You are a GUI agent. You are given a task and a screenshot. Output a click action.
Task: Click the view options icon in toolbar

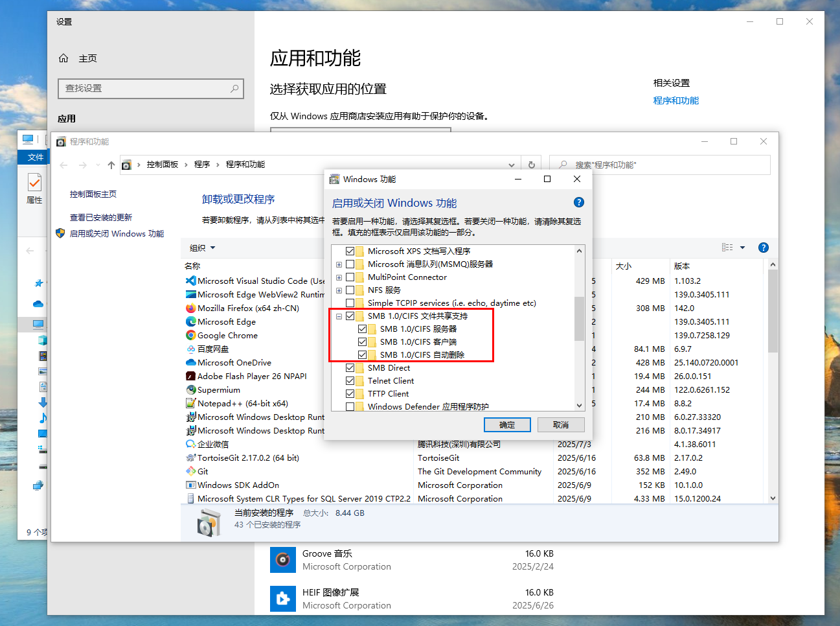pyautogui.click(x=727, y=248)
